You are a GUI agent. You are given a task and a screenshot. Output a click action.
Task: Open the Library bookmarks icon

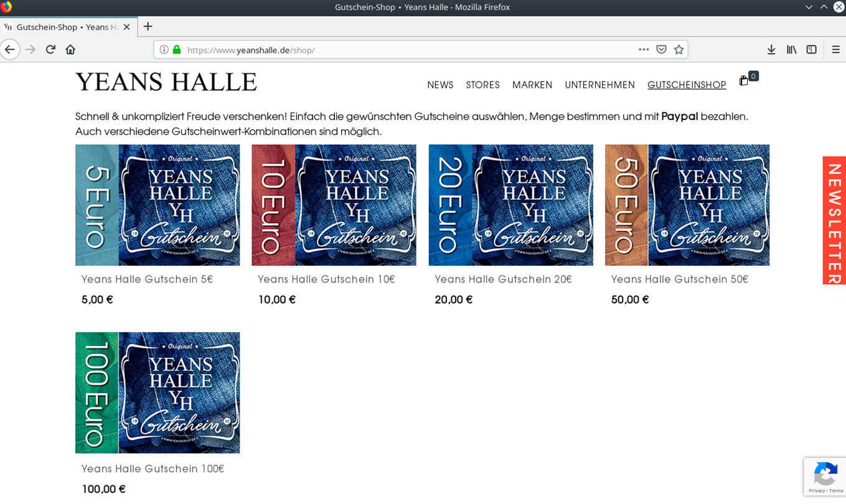tap(791, 50)
